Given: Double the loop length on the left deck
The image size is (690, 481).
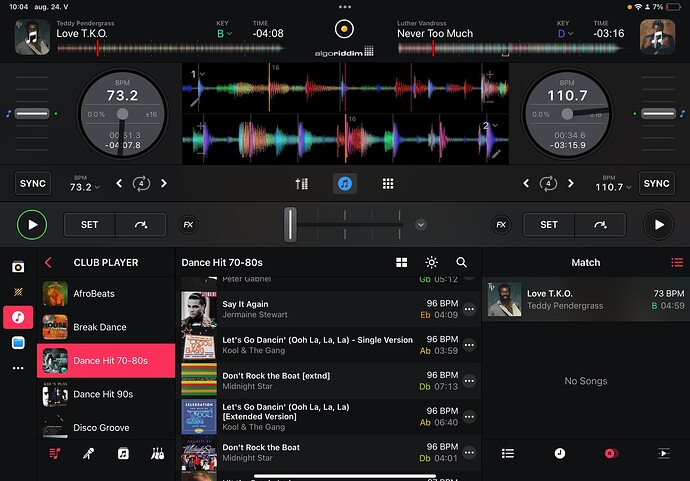Looking at the screenshot, I should [164, 183].
